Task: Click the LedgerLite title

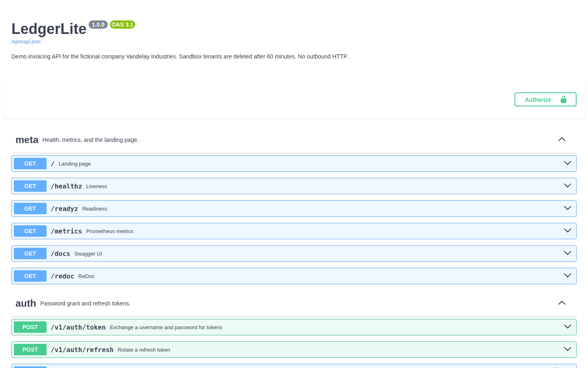Action: coord(49,29)
